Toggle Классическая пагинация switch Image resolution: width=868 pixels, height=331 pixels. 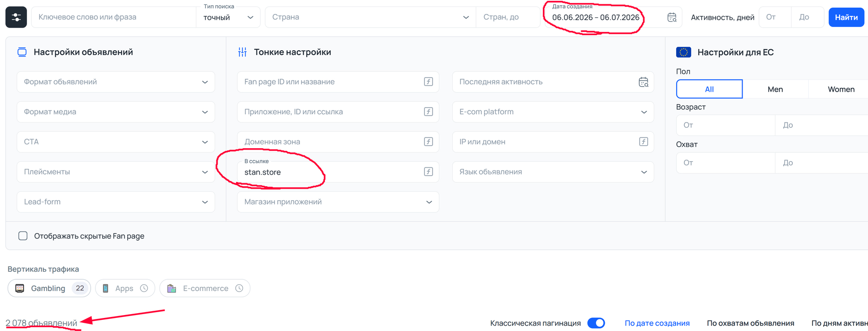(x=596, y=323)
